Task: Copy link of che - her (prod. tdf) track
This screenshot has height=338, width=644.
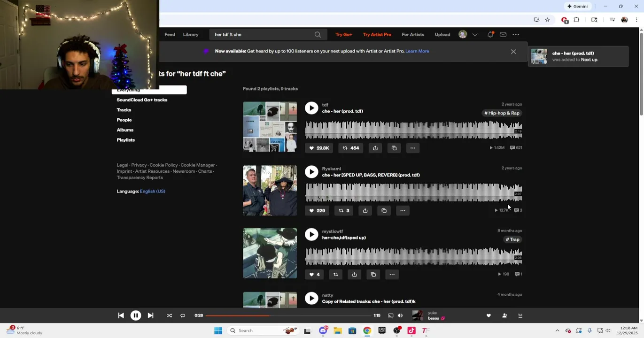Action: 394,148
